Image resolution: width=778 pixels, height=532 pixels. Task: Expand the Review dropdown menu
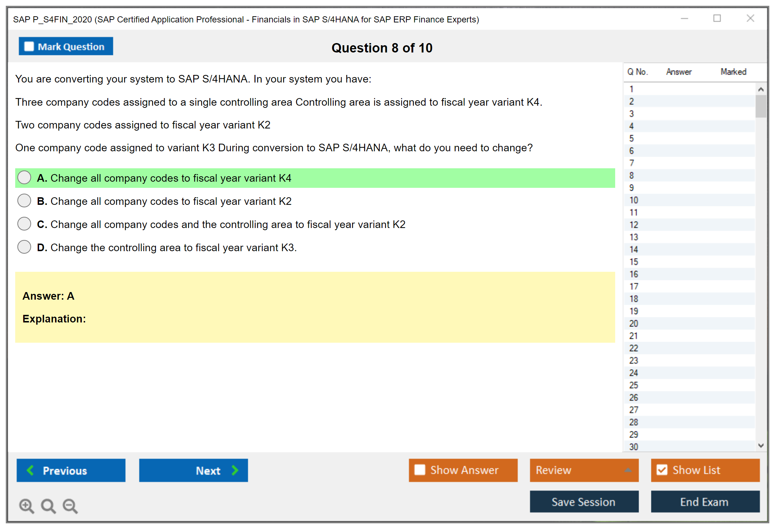coord(628,470)
